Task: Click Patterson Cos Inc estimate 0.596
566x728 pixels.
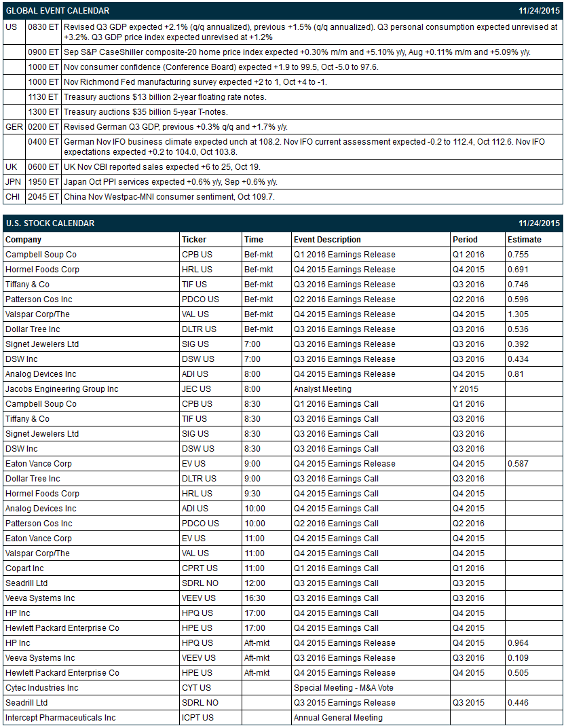Action: coord(518,299)
